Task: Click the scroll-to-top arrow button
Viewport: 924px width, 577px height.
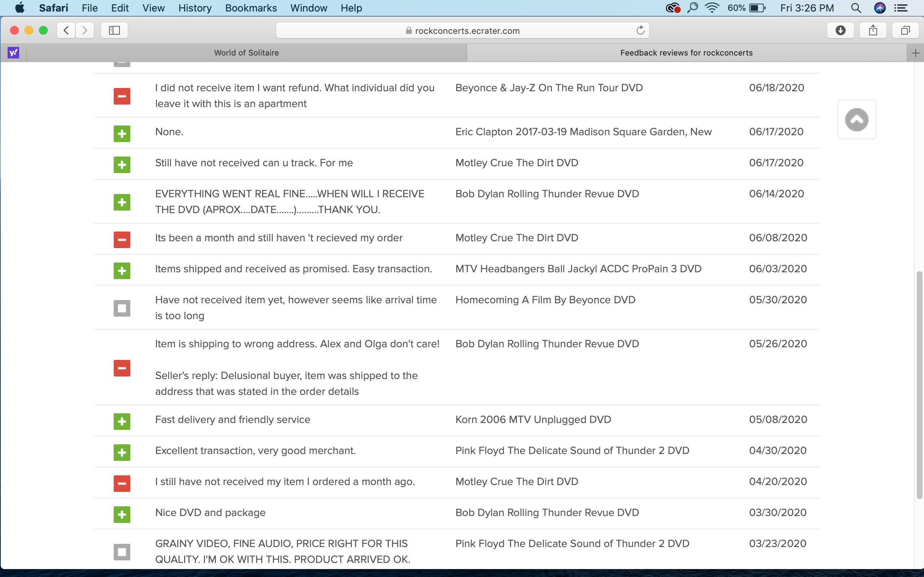Action: point(857,119)
